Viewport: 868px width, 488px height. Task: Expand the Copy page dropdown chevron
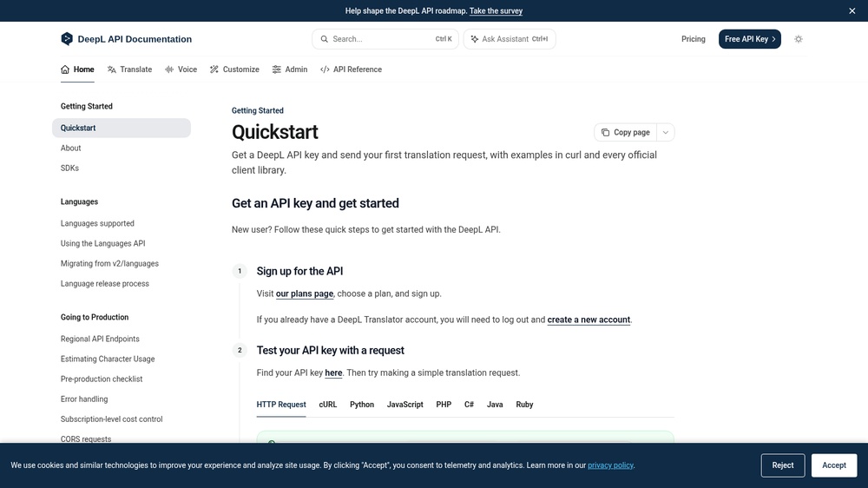(666, 132)
